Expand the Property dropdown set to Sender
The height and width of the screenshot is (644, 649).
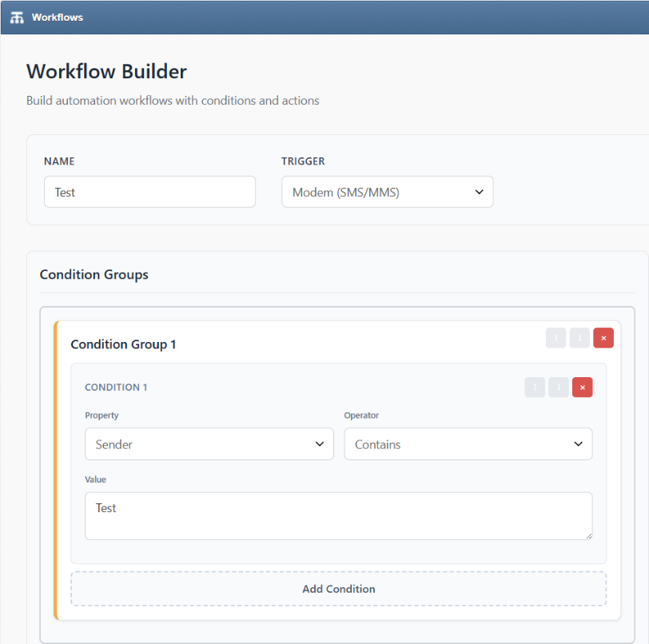(209, 444)
